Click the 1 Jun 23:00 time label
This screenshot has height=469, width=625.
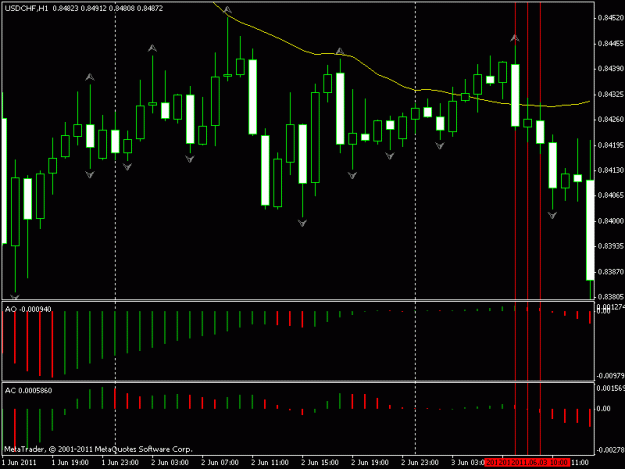pos(120,463)
